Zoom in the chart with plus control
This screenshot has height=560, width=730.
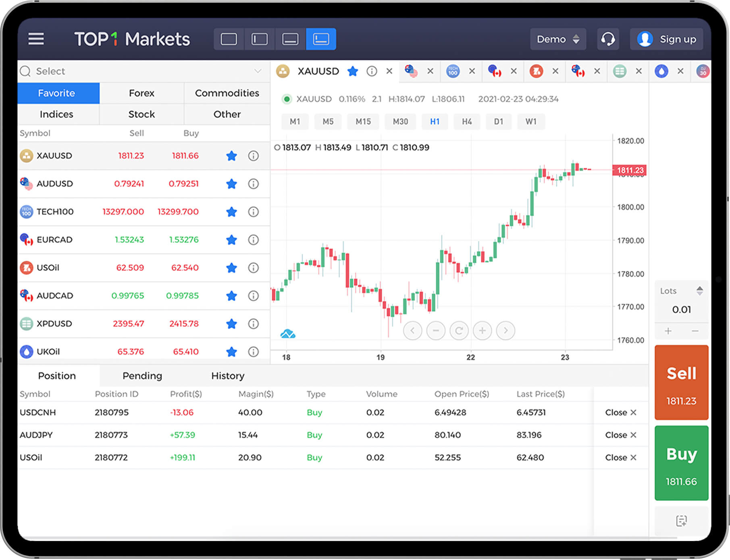(482, 331)
